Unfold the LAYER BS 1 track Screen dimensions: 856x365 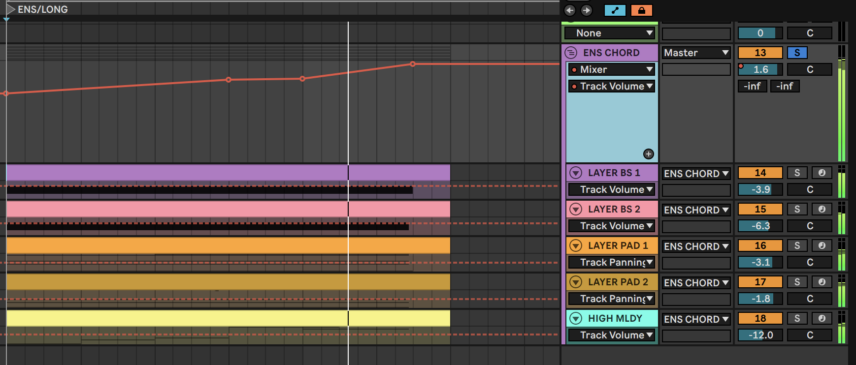[x=575, y=173]
